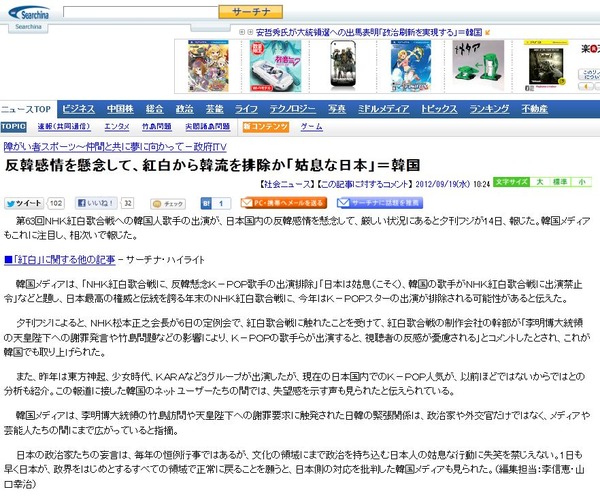Open the 写真 menu tab
600x496 pixels.
pos(337,109)
